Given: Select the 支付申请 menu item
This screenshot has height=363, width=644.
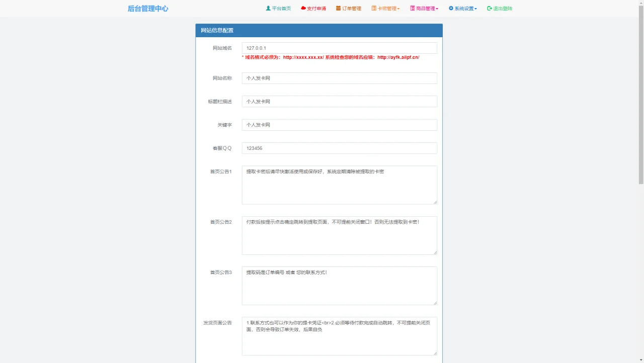Looking at the screenshot, I should (x=313, y=8).
